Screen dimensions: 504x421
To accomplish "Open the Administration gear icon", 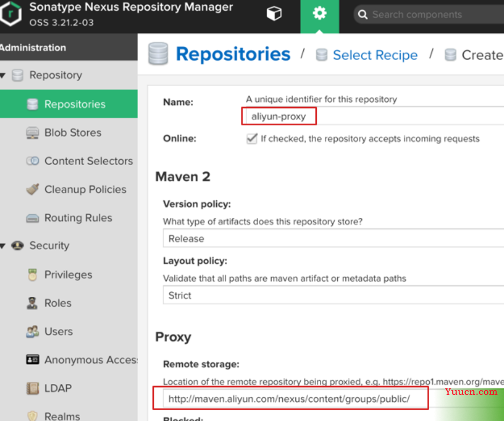I will [320, 13].
